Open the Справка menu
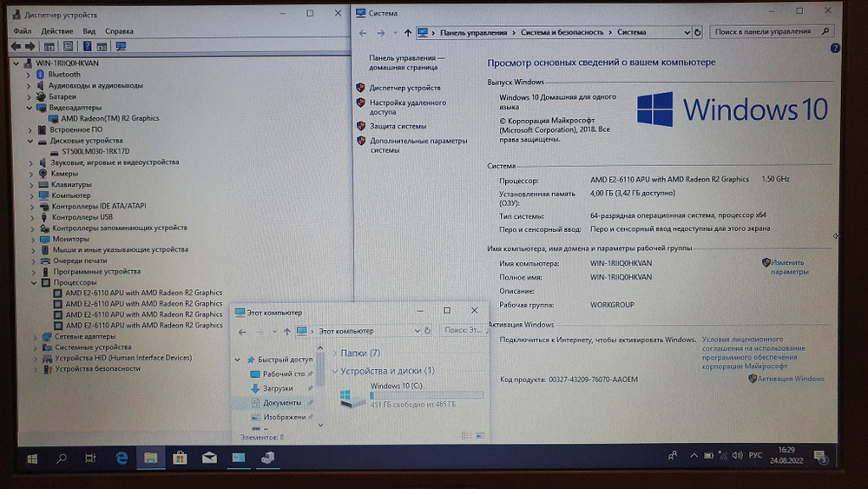This screenshot has width=868, height=489. point(119,31)
